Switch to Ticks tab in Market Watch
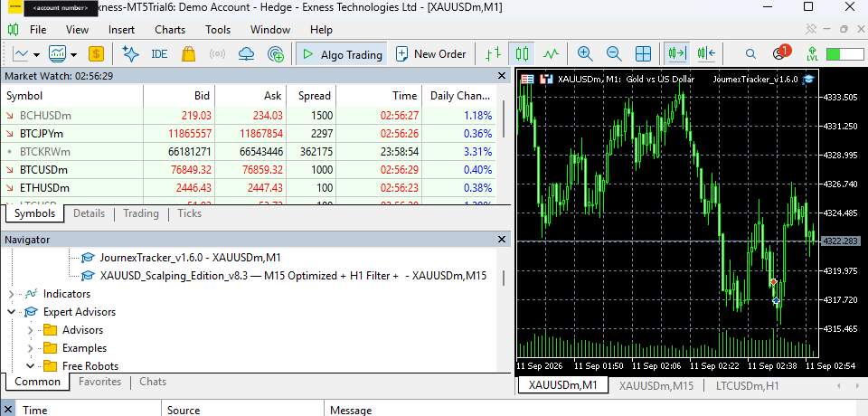 pos(189,213)
